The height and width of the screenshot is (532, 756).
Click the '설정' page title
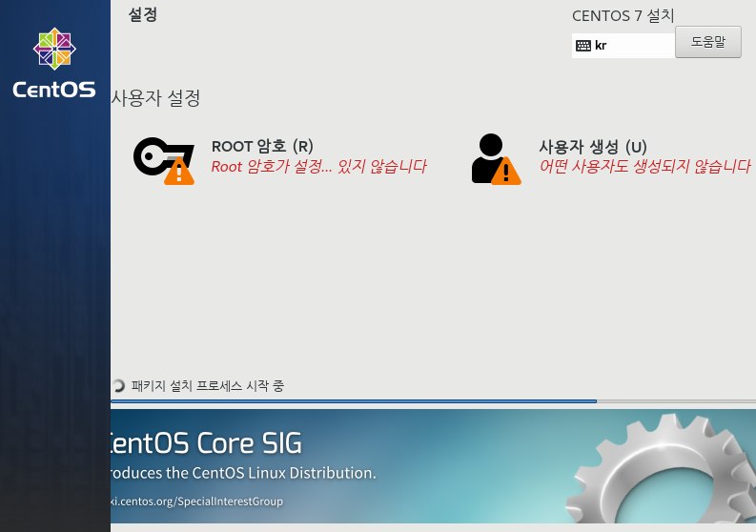[x=143, y=14]
